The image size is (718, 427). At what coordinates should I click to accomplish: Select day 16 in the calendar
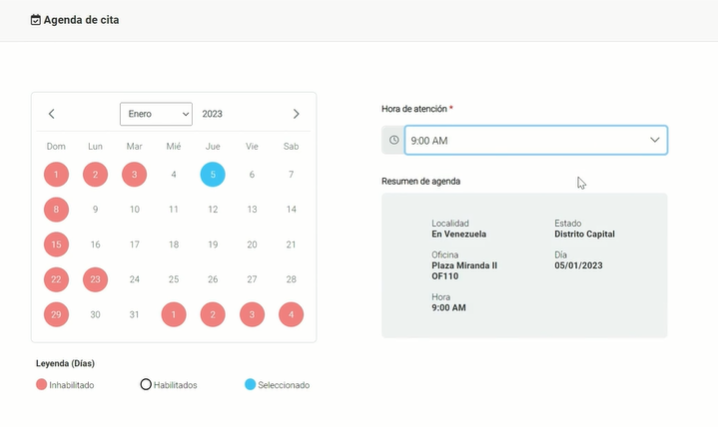(x=95, y=245)
